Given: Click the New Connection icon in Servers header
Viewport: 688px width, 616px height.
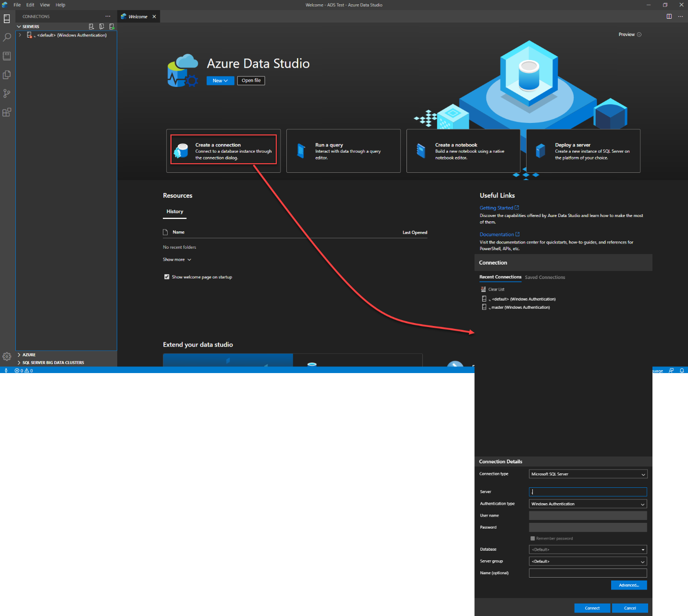Looking at the screenshot, I should (91, 26).
